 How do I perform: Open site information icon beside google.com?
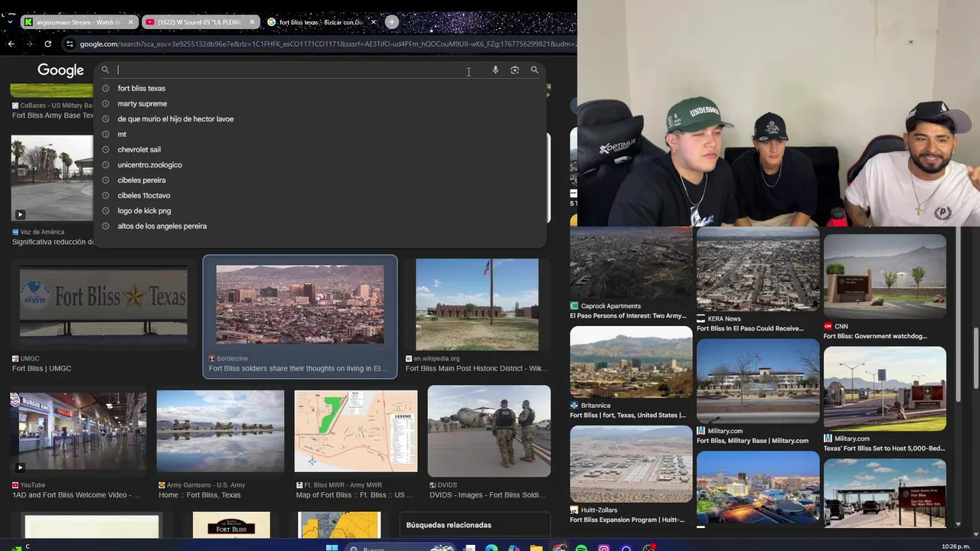(70, 44)
